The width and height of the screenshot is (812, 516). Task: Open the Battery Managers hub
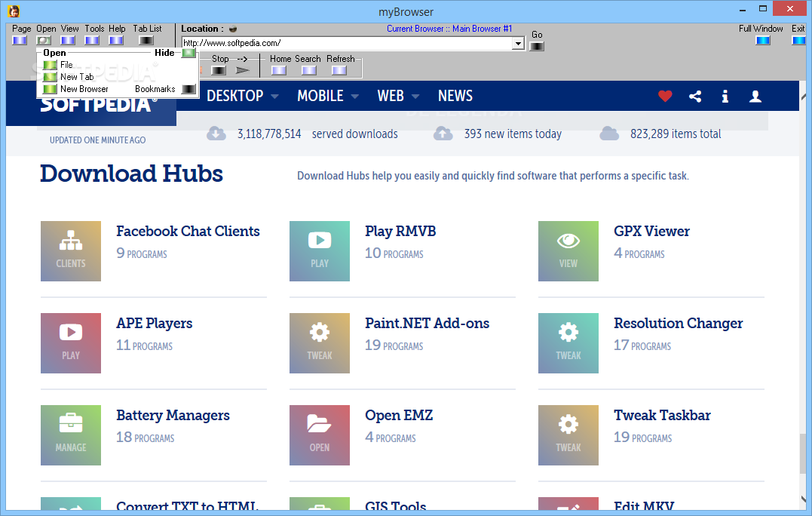(x=173, y=416)
